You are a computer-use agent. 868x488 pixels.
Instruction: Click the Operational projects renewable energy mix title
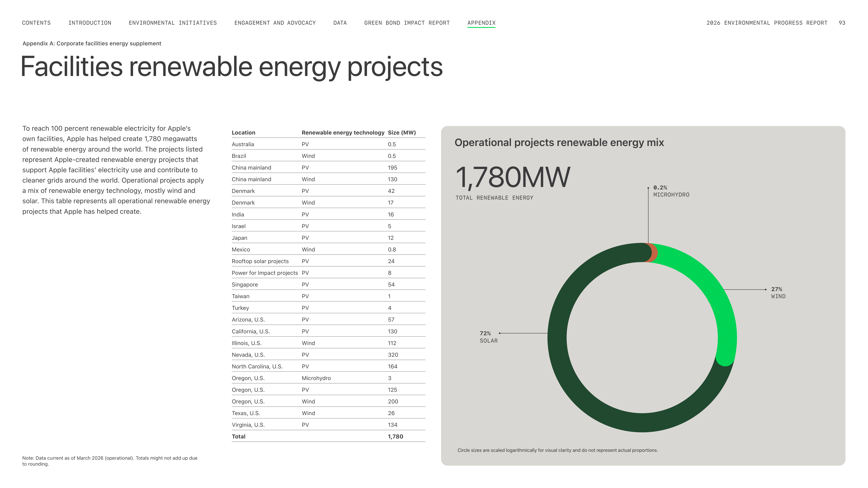pyautogui.click(x=559, y=142)
